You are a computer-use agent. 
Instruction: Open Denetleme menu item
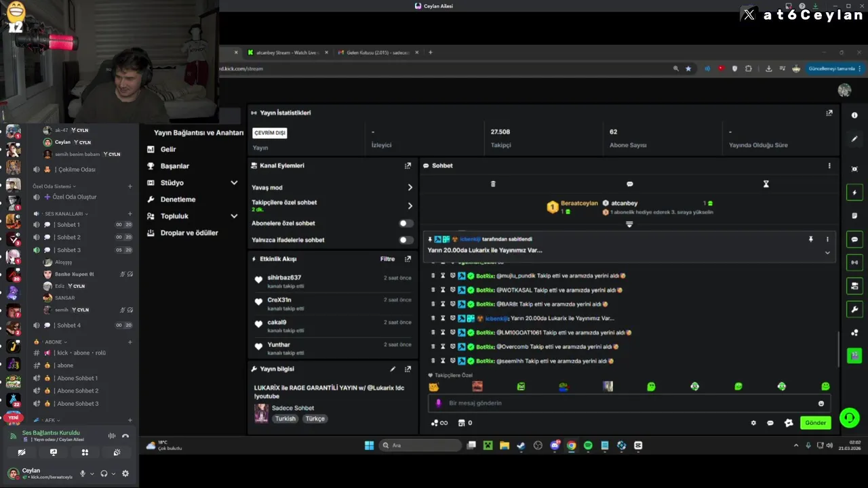click(178, 199)
